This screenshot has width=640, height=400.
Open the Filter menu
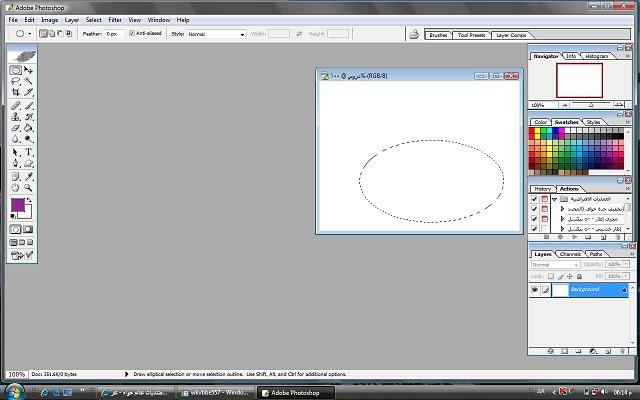pyautogui.click(x=115, y=19)
